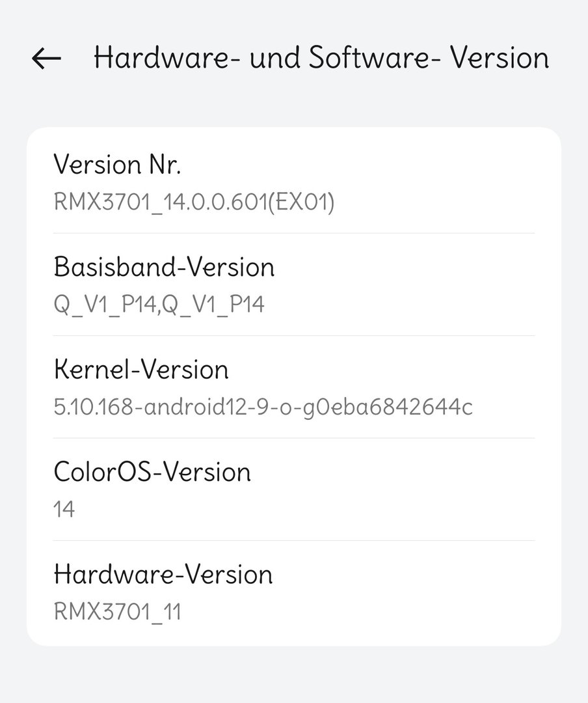Click the last word "Version" in the header title
Screen dimensions: 588x703
point(500,58)
